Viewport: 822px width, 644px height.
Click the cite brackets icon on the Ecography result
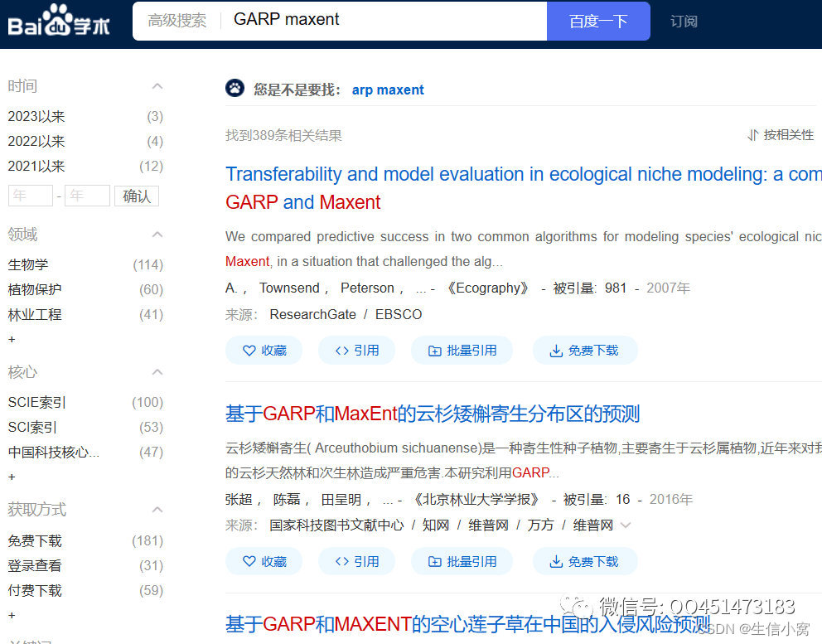pyautogui.click(x=341, y=351)
